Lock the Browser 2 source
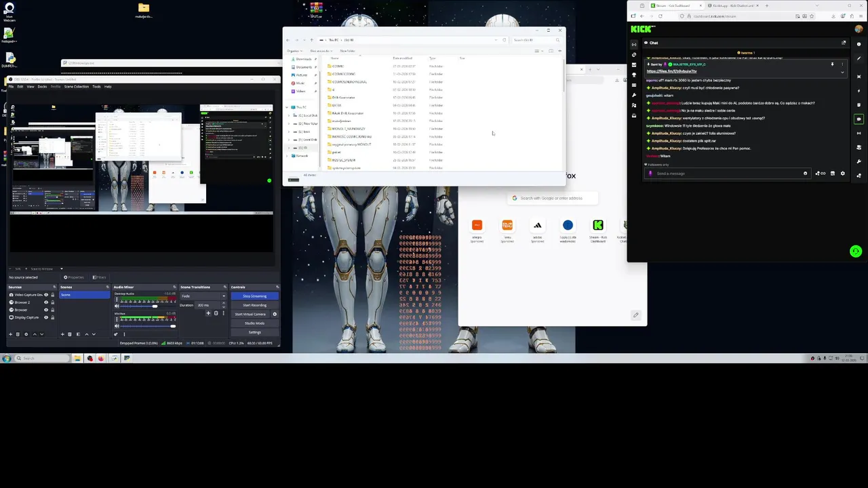 coord(52,302)
